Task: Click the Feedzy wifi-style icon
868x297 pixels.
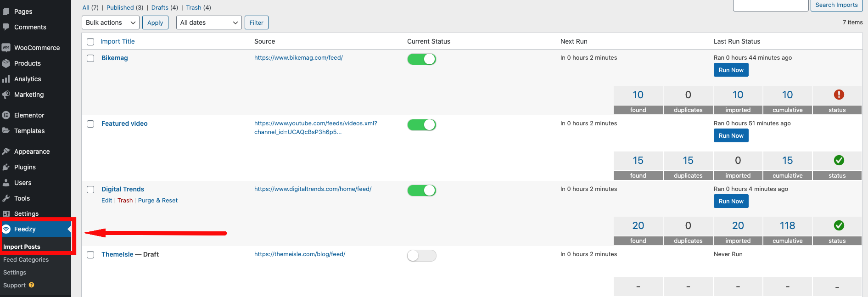Action: point(6,229)
